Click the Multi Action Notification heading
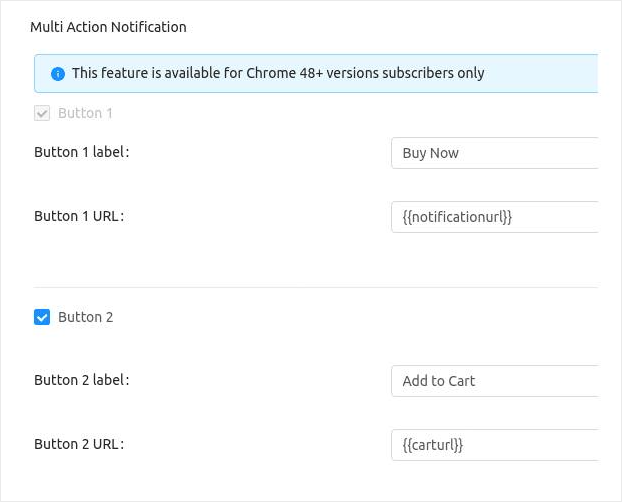Image resolution: width=622 pixels, height=502 pixels. coord(108,27)
